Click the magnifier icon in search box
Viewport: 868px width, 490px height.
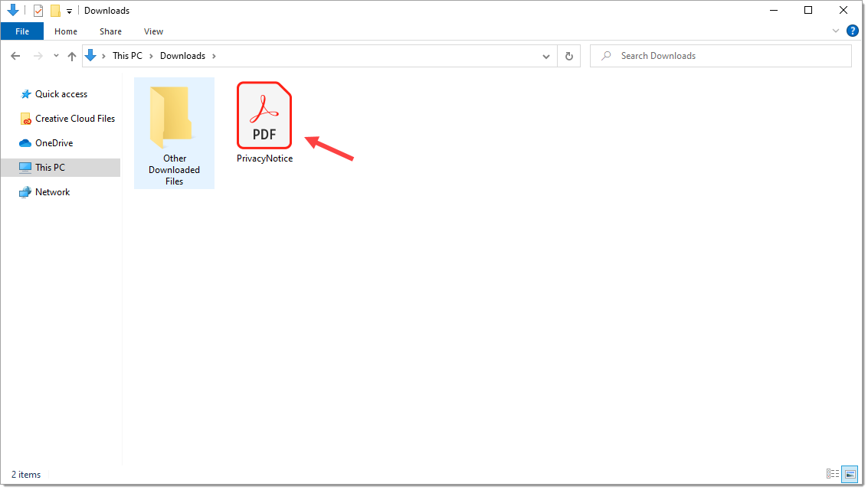click(606, 56)
